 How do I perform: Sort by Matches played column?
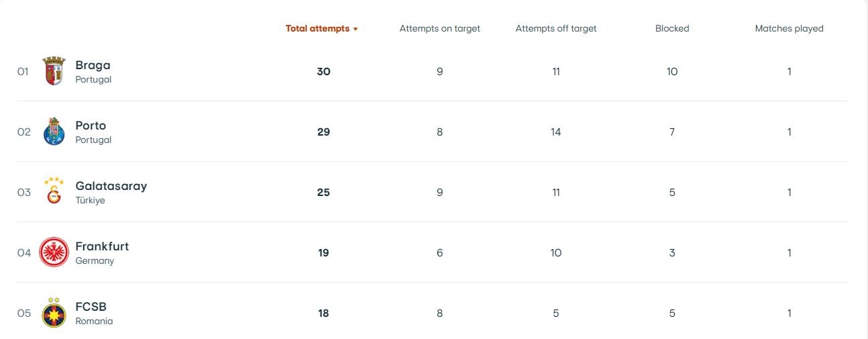click(x=789, y=29)
